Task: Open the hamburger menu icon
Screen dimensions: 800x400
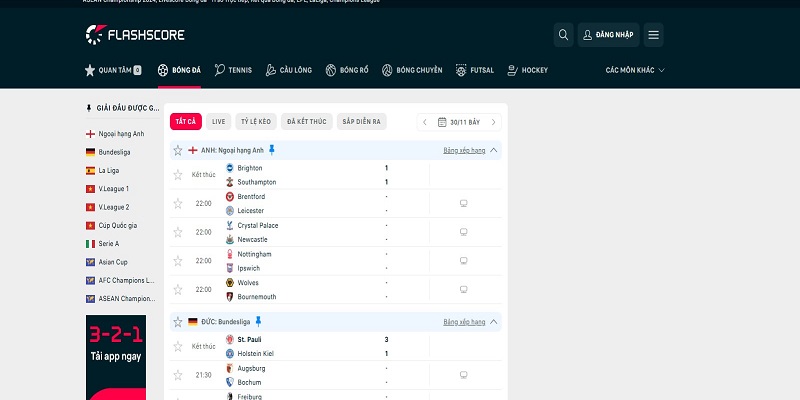Action: (x=654, y=35)
